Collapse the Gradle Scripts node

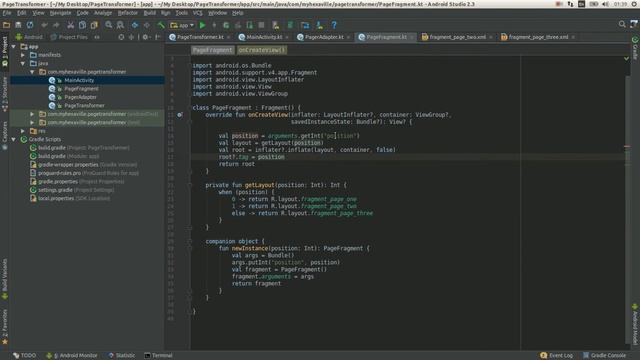[x=14, y=140]
